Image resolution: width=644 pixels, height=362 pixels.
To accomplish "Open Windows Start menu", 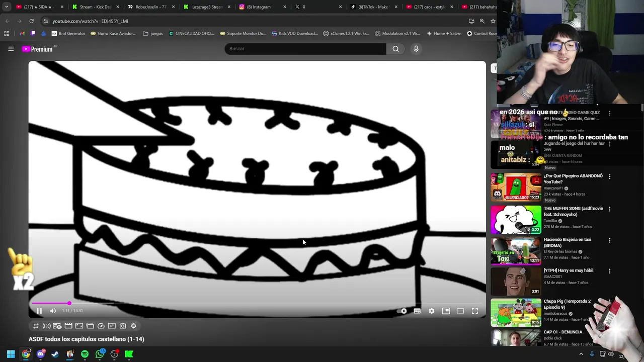I will tap(11, 354).
